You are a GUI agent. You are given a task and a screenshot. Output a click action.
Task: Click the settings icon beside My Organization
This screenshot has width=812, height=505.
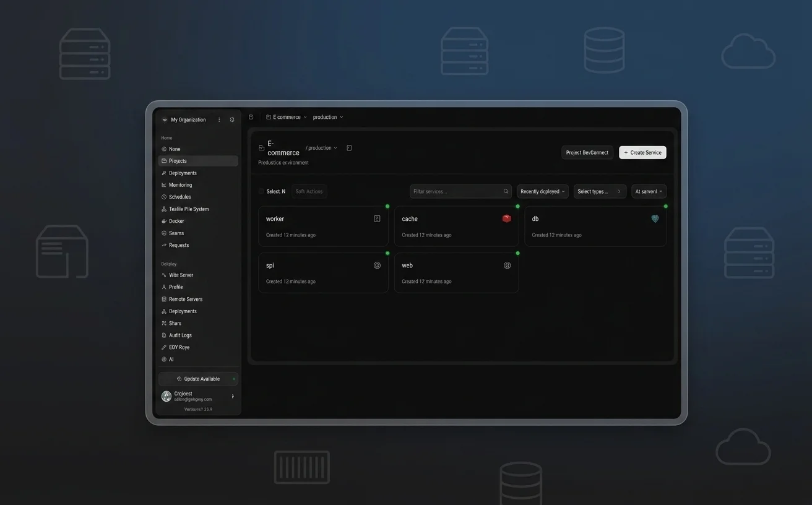(x=232, y=119)
